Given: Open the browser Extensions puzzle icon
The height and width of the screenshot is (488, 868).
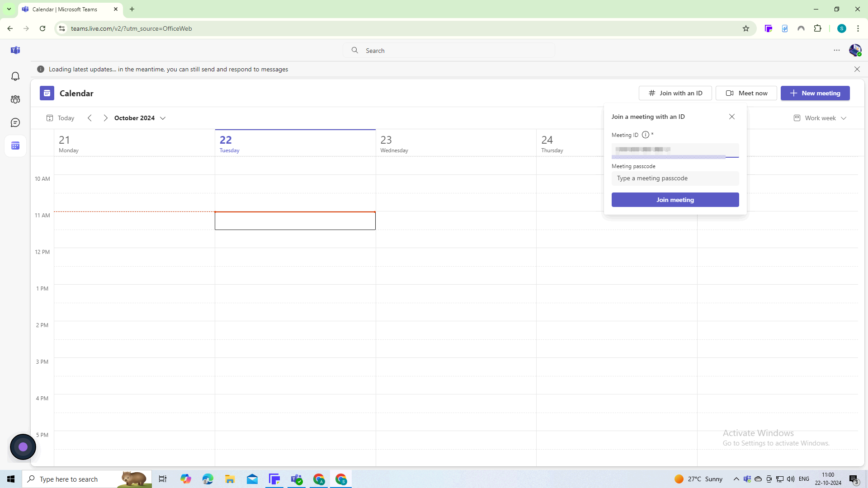Looking at the screenshot, I should [x=817, y=28].
